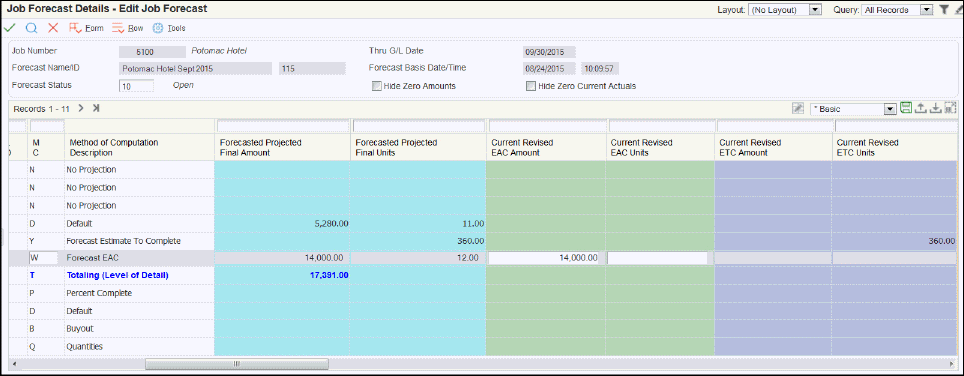Click the Job Number field showing 5100
The image size is (964, 376).
tap(152, 52)
